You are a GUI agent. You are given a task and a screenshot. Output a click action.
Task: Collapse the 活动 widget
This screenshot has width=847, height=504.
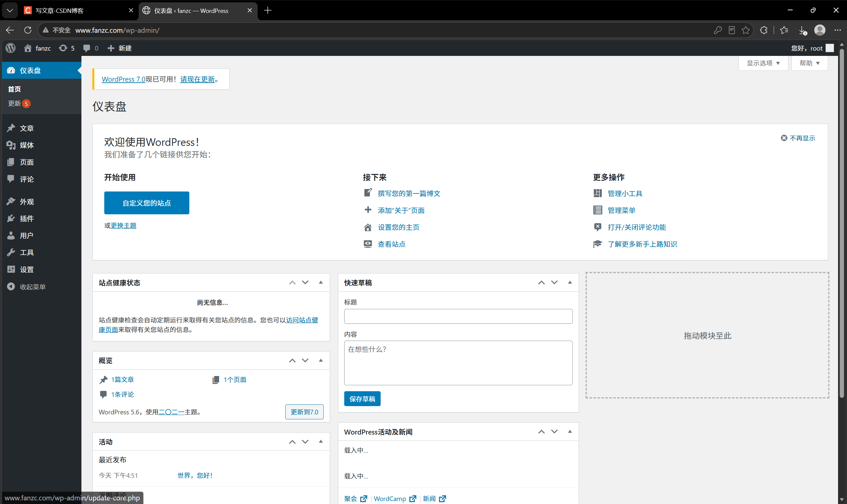[320, 441]
